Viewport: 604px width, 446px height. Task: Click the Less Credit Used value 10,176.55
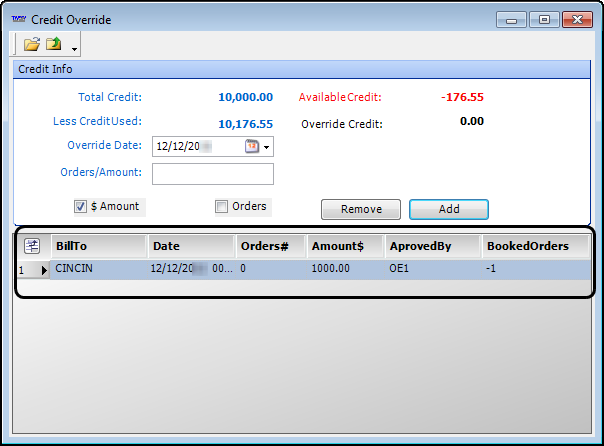[x=246, y=124]
